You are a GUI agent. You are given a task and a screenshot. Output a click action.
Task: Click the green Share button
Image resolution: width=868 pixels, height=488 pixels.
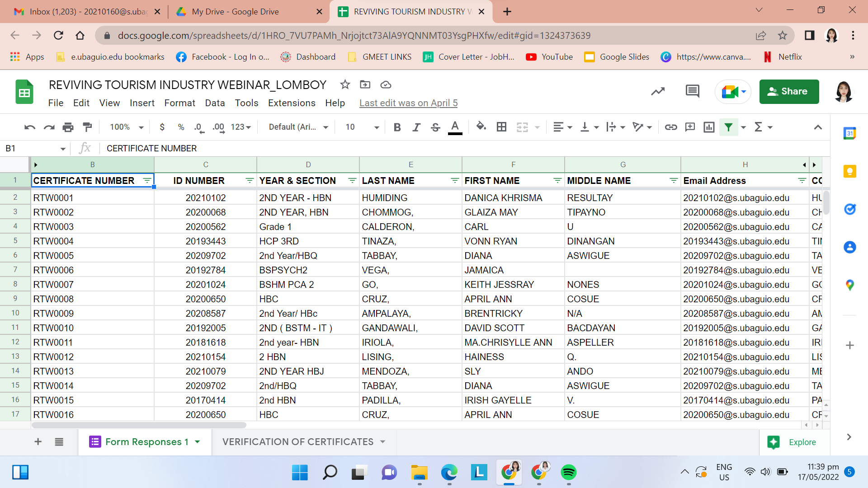789,91
